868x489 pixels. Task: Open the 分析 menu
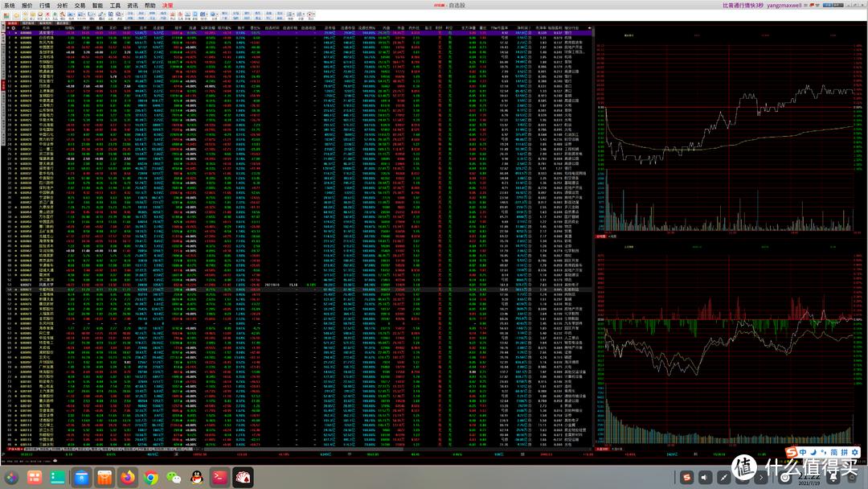tap(62, 5)
